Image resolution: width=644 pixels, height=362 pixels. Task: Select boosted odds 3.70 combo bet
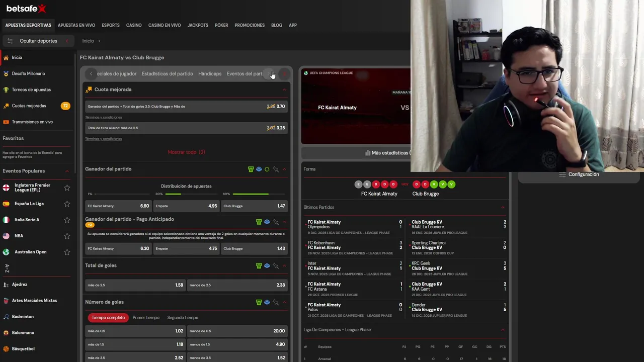(186, 107)
